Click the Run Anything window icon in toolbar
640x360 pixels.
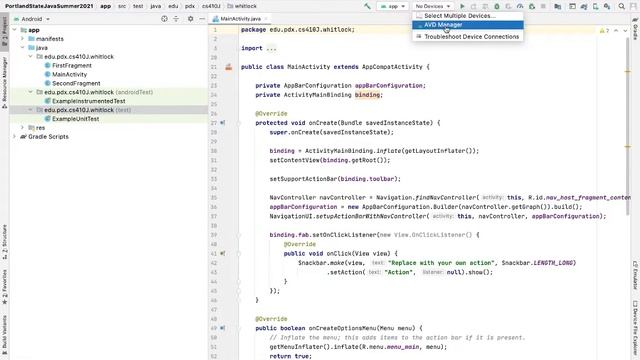572,7
